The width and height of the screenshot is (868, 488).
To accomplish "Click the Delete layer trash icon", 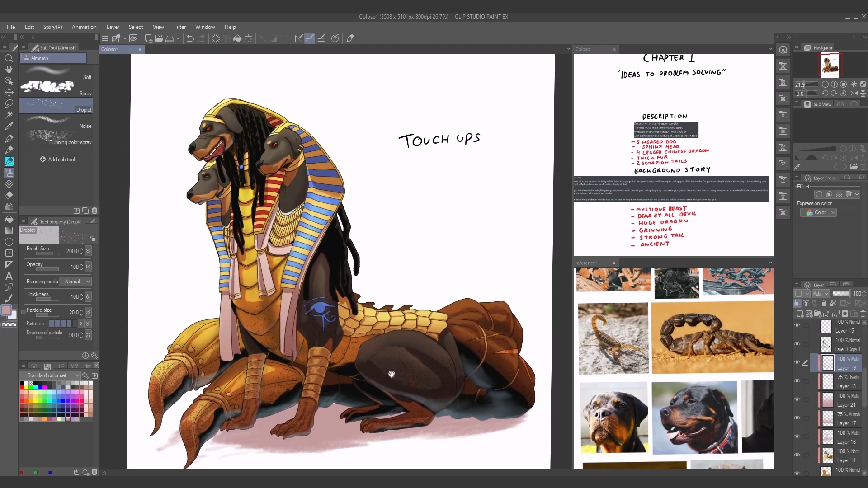I will pyautogui.click(x=863, y=314).
